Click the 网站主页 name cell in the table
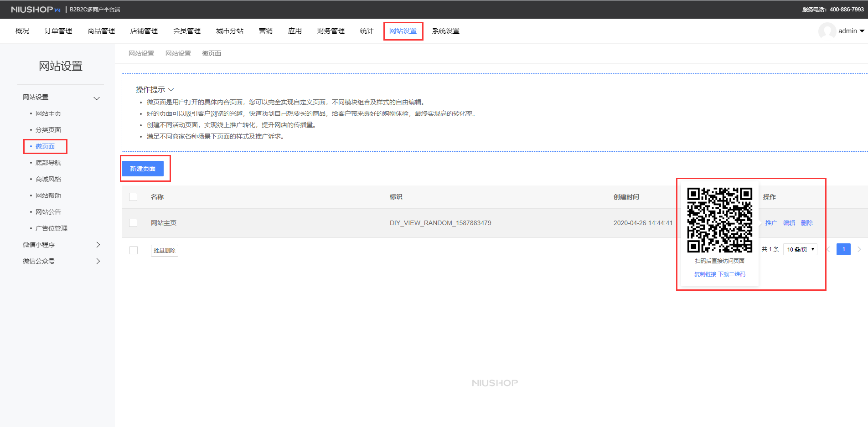868x427 pixels. [x=164, y=223]
